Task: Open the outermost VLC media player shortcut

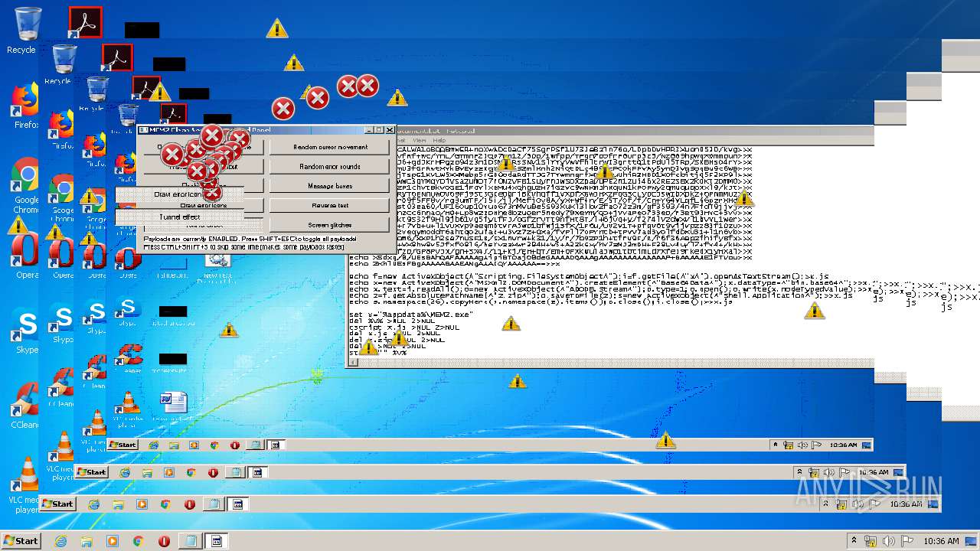Action: [x=26, y=484]
